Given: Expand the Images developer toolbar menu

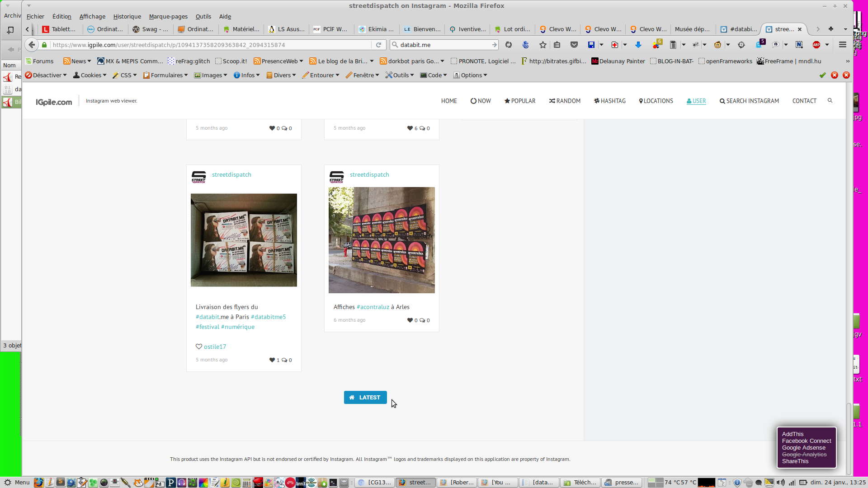Looking at the screenshot, I should click(211, 75).
